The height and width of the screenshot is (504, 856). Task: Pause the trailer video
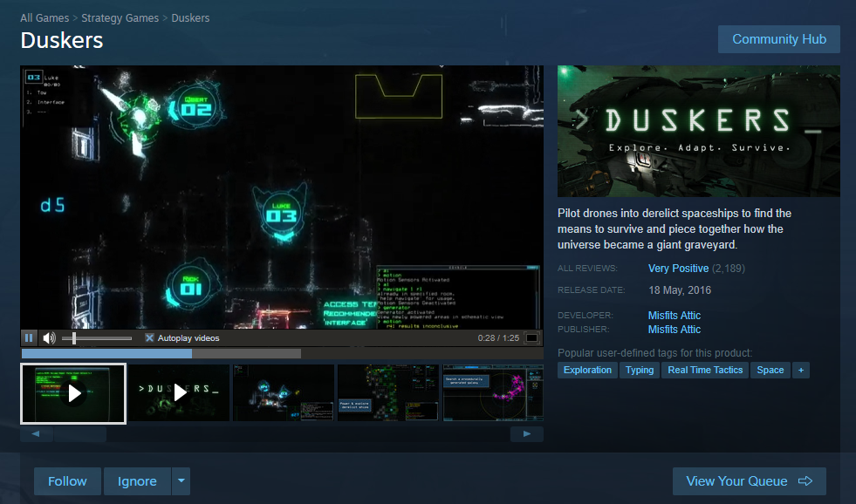click(29, 338)
